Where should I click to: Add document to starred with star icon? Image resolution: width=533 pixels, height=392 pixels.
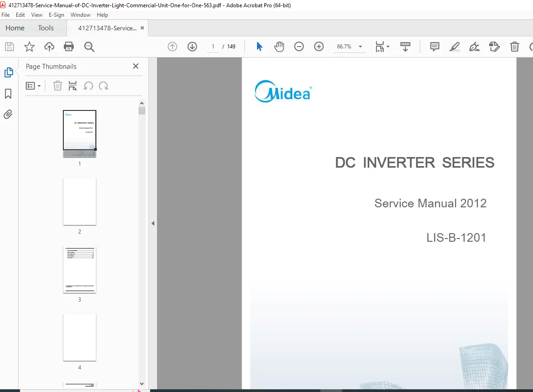(x=29, y=47)
